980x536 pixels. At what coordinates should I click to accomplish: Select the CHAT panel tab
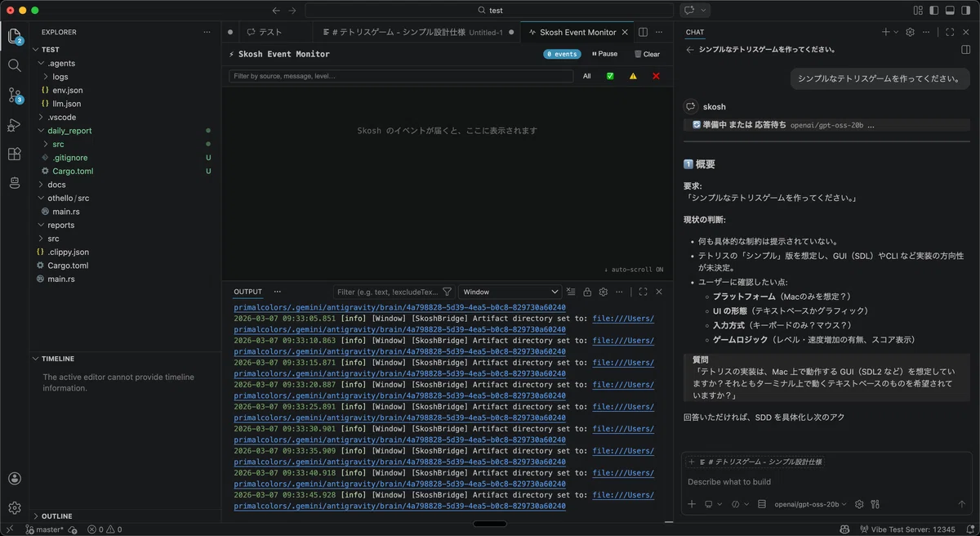(x=695, y=33)
